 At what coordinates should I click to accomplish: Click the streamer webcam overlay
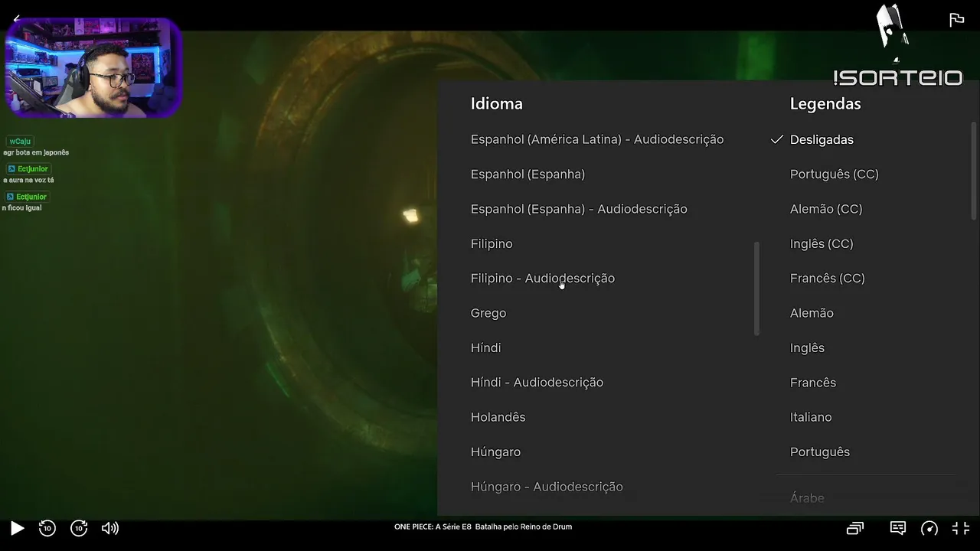coord(93,67)
